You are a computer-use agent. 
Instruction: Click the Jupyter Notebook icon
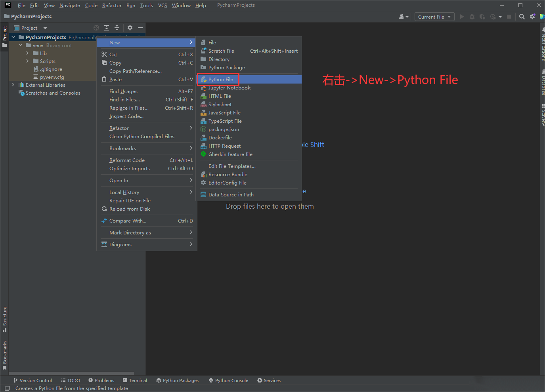coord(203,88)
